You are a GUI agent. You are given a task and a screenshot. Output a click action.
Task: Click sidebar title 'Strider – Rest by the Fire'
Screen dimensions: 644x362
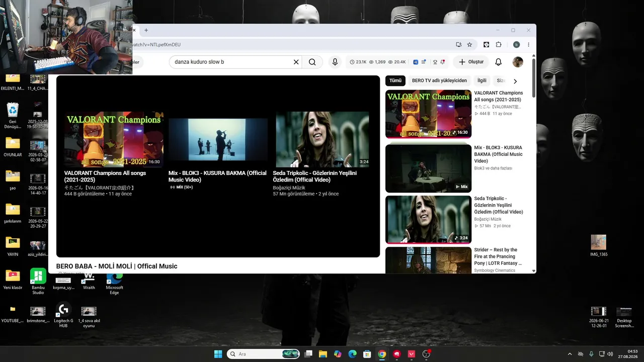498,256
